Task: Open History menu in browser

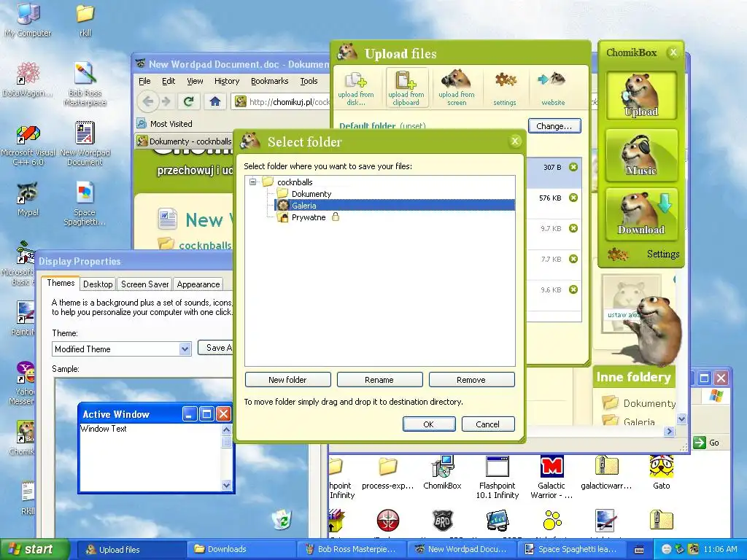Action: coord(227,81)
